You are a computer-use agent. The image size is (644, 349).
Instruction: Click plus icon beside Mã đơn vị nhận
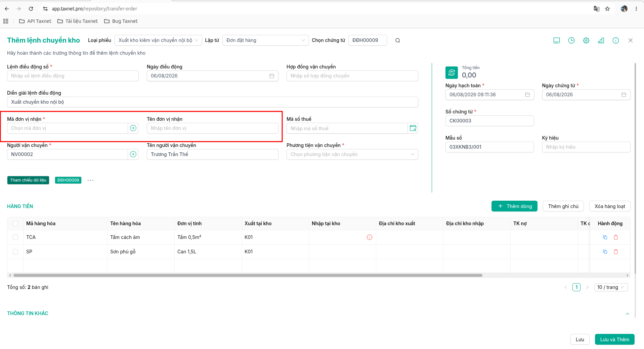133,128
